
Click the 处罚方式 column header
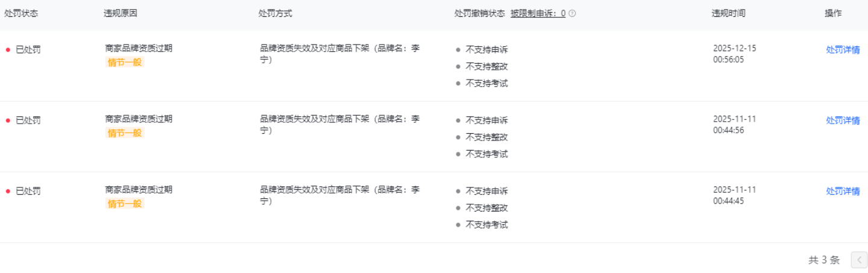[275, 13]
